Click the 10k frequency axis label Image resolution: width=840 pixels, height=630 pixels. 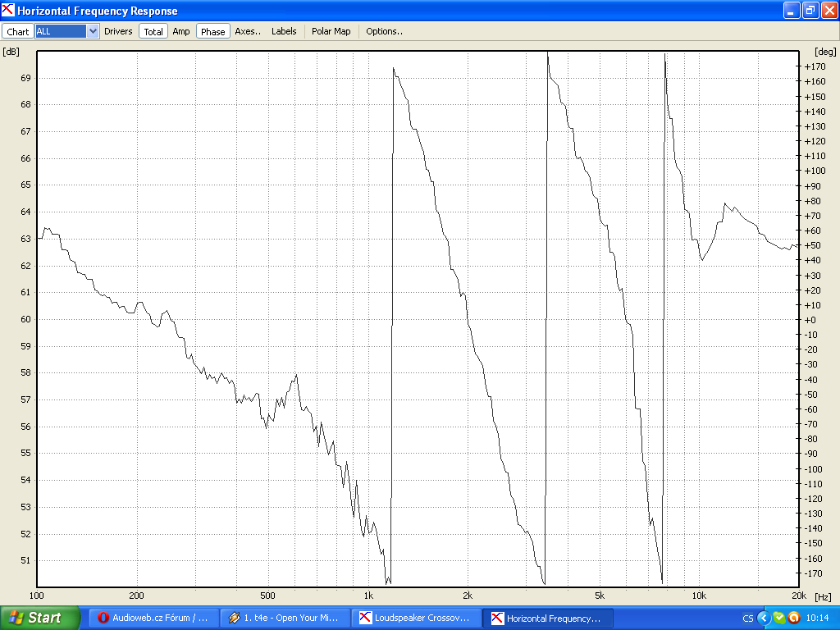pos(699,596)
